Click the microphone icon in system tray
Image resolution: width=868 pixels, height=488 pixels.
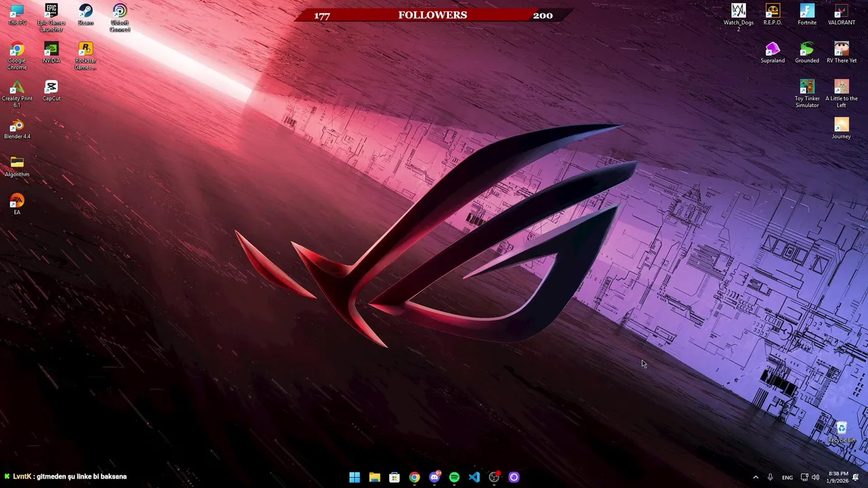[770, 477]
